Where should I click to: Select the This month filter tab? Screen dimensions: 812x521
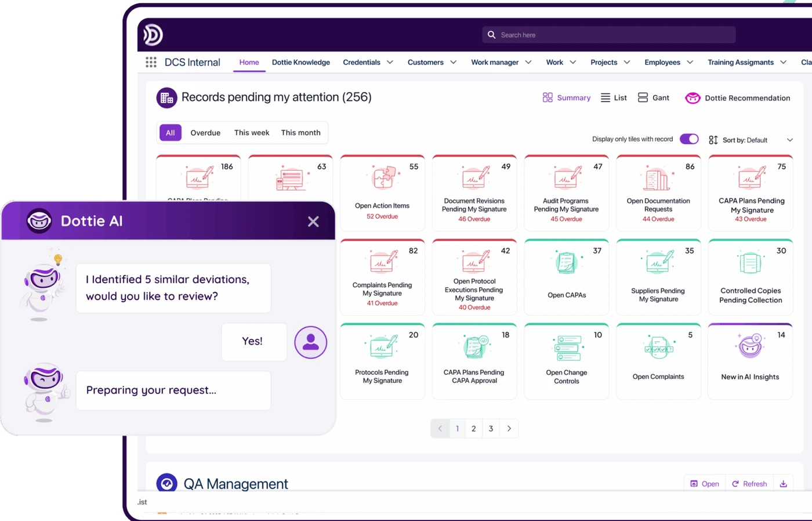301,133
